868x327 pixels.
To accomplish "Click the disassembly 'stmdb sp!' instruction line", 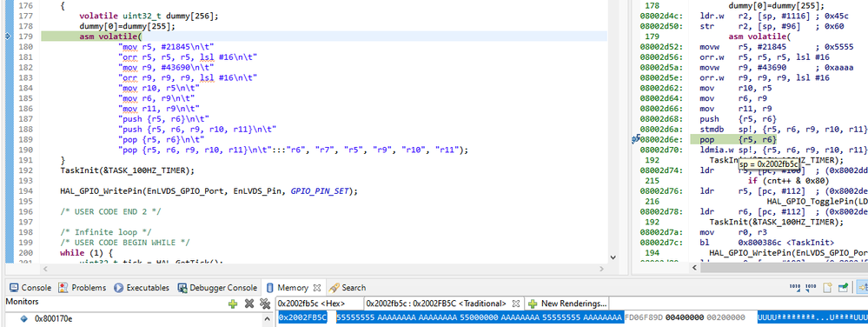I will pyautogui.click(x=753, y=129).
